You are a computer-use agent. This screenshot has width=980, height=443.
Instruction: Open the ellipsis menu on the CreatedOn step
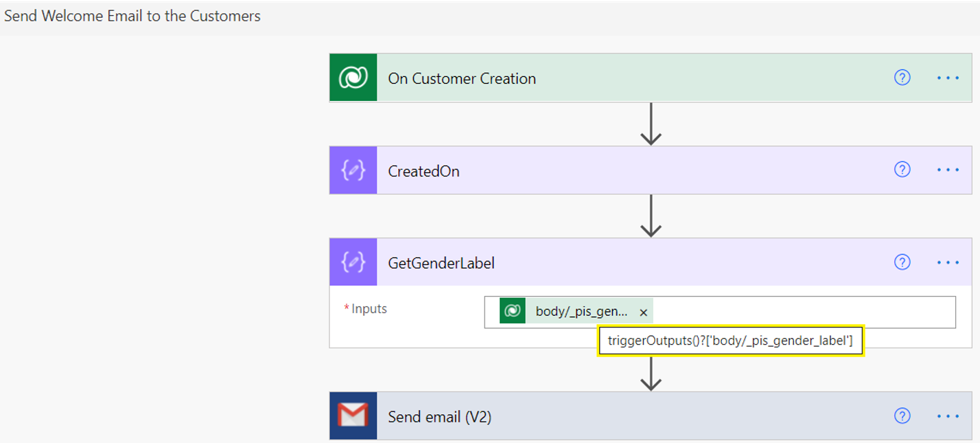948,170
